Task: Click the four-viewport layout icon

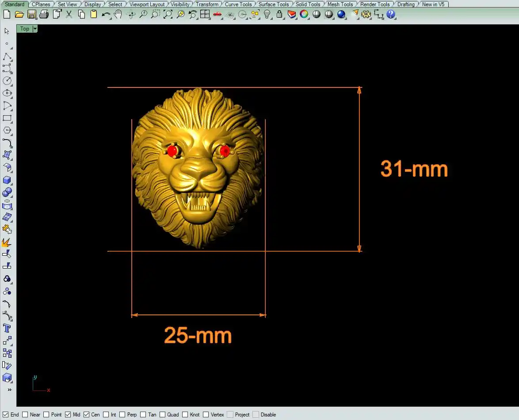Action: [205, 15]
